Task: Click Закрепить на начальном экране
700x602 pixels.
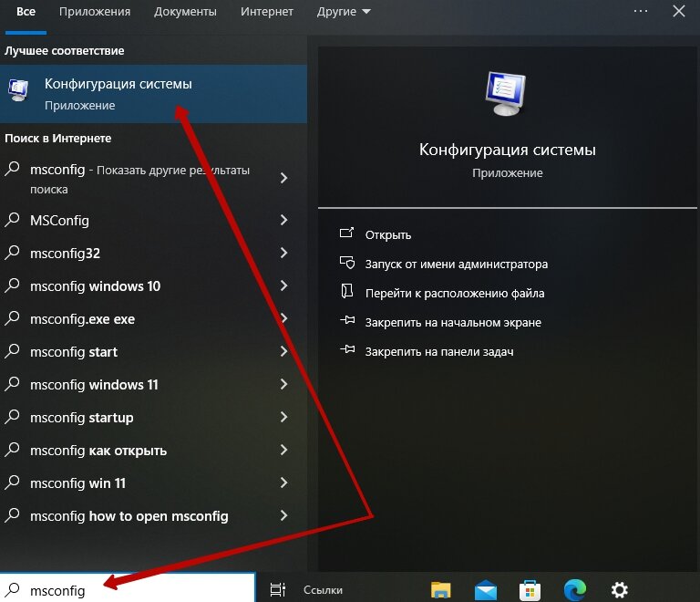Action: (453, 323)
